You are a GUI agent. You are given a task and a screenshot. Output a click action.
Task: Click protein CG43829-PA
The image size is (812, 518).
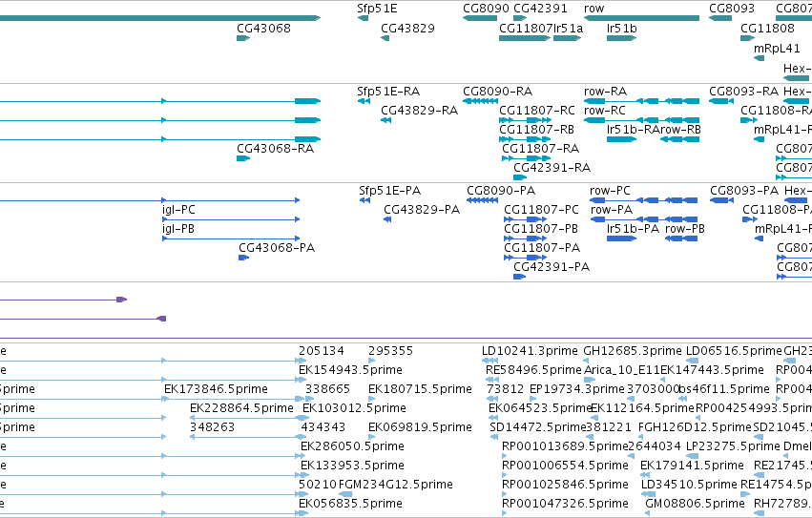(422, 210)
